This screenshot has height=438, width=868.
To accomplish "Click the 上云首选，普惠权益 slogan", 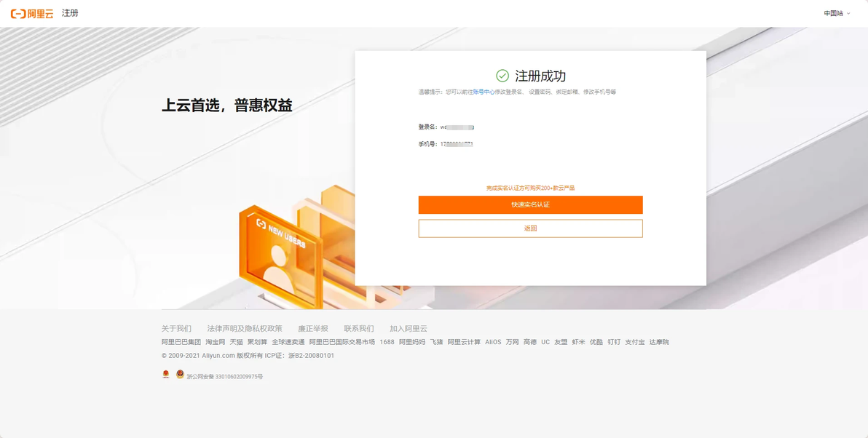I will (227, 105).
